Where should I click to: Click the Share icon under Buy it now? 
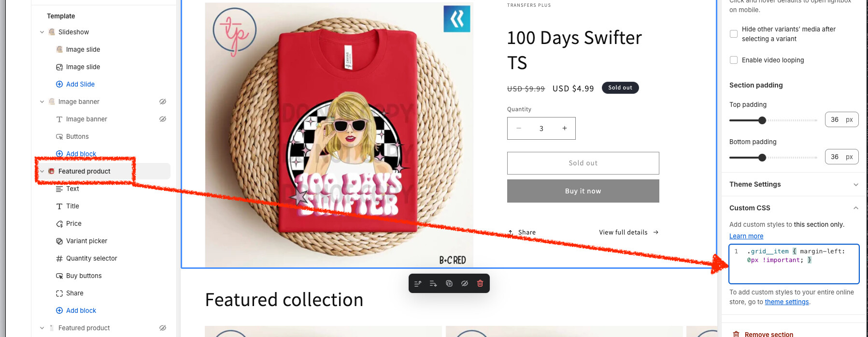511,233
